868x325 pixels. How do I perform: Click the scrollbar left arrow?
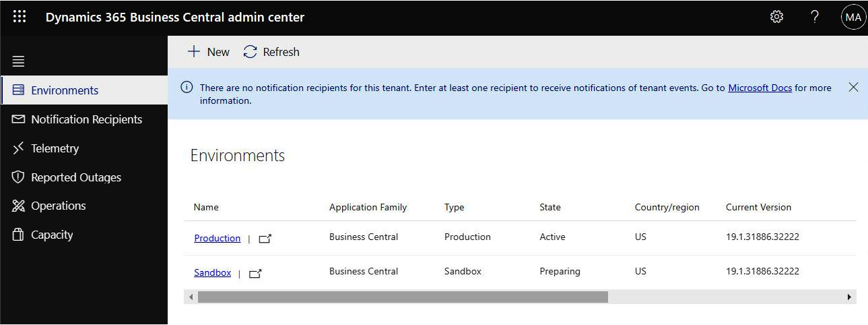pos(191,297)
